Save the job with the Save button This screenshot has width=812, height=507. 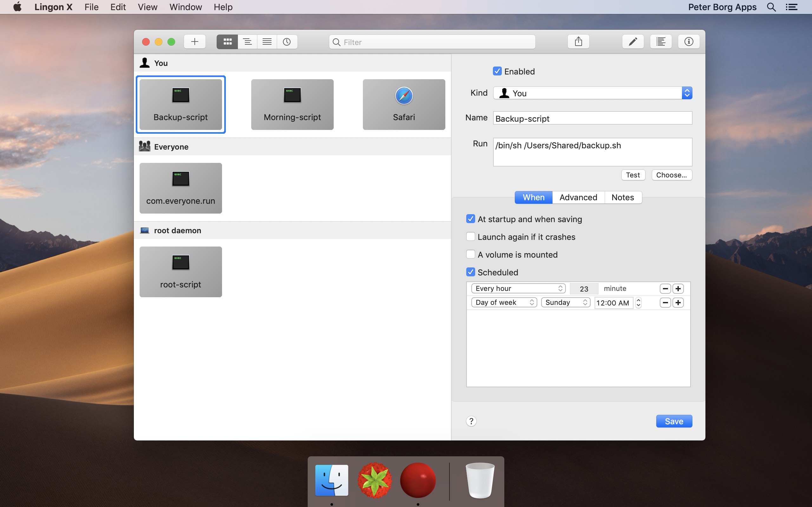(x=673, y=421)
